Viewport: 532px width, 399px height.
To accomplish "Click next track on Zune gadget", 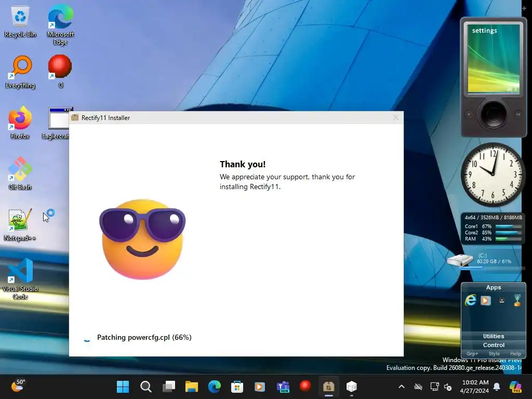I will (518, 114).
